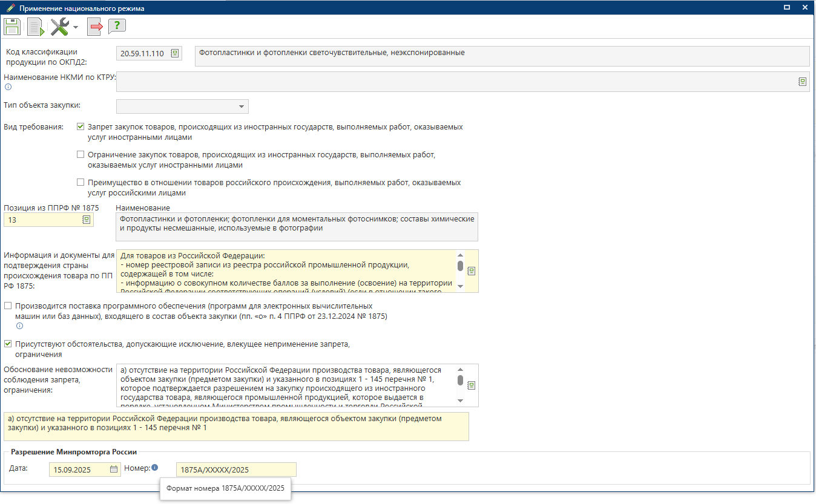
Task: Click the Save floppy disk icon
Action: coord(12,27)
